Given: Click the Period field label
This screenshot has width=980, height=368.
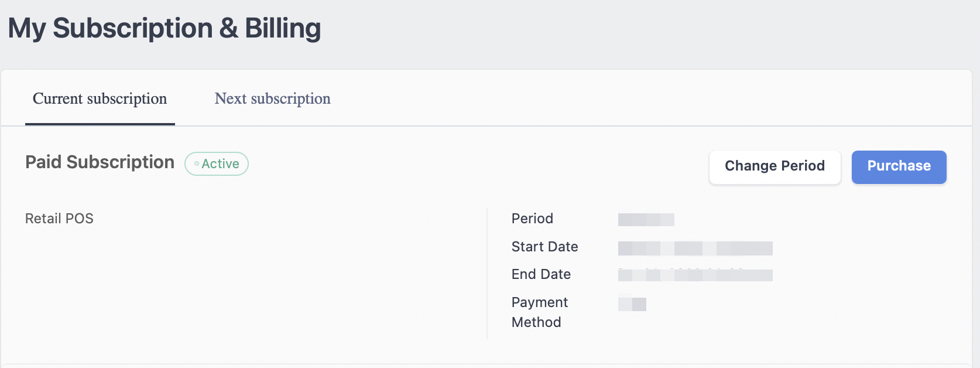Looking at the screenshot, I should point(532,219).
